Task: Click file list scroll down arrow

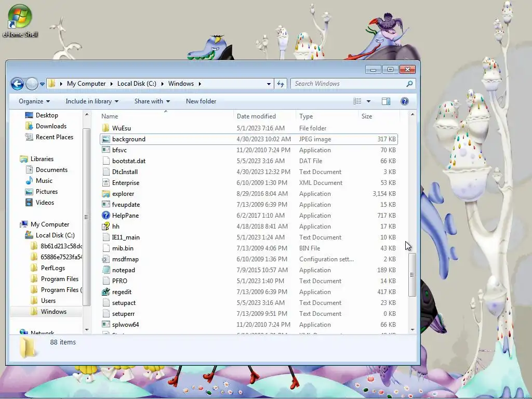Action: [x=412, y=329]
